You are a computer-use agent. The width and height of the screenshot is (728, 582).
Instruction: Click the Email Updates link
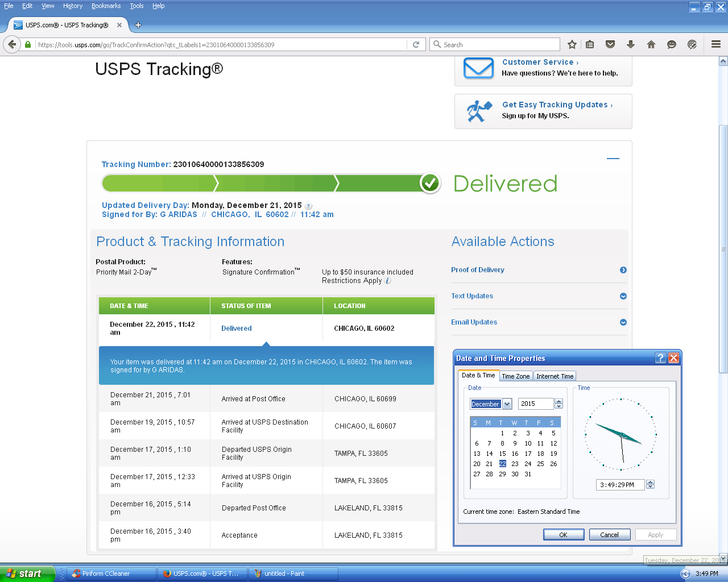coord(474,322)
